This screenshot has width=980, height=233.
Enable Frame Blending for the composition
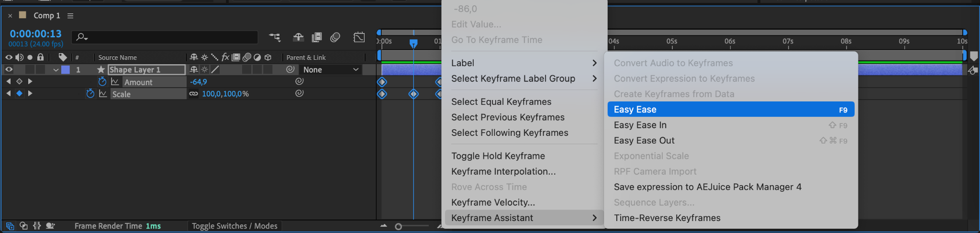tap(316, 37)
